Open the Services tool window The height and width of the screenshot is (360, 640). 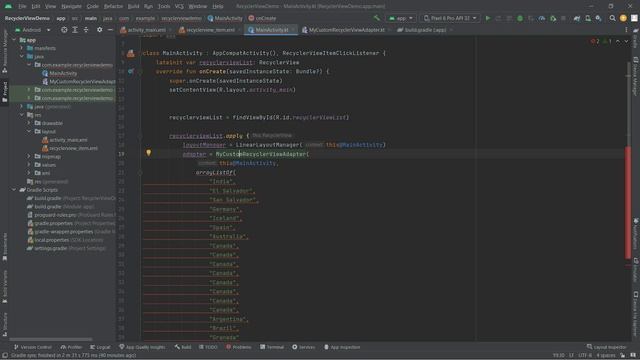[x=304, y=347]
